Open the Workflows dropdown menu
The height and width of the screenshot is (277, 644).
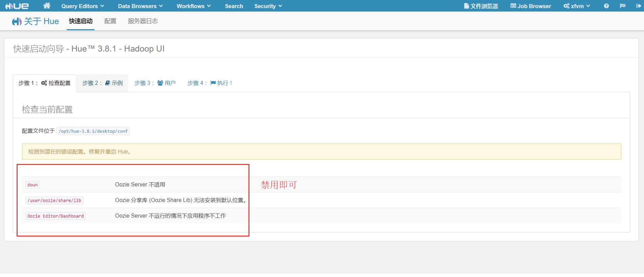click(x=194, y=6)
